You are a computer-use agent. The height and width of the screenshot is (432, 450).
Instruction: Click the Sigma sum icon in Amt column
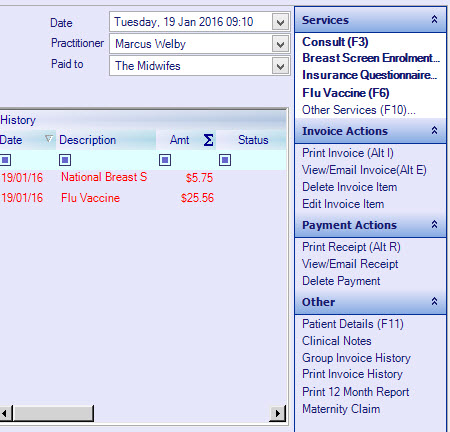coord(208,140)
